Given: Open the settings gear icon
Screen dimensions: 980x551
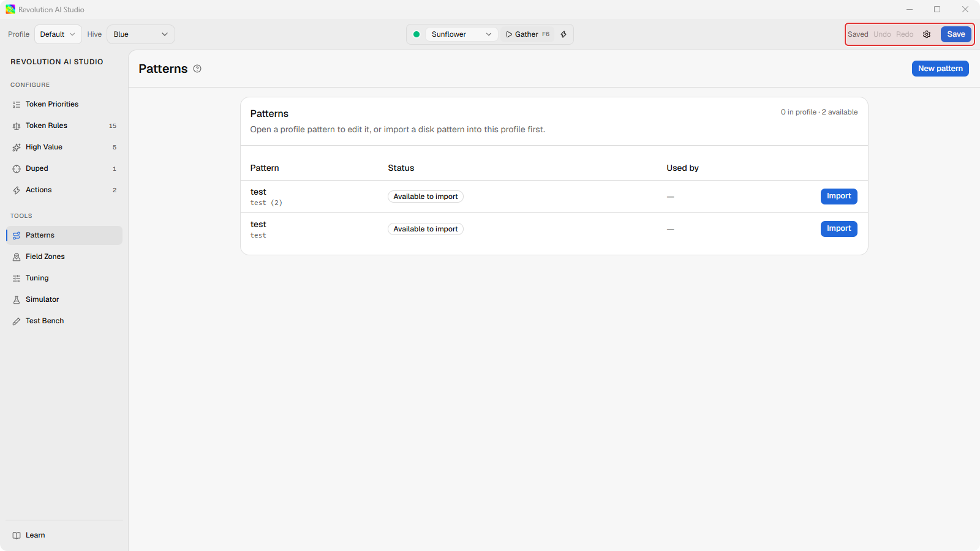Looking at the screenshot, I should [927, 34].
